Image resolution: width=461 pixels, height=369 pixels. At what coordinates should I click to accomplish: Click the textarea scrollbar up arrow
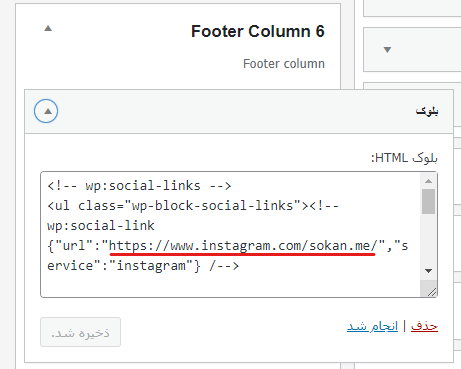428,181
